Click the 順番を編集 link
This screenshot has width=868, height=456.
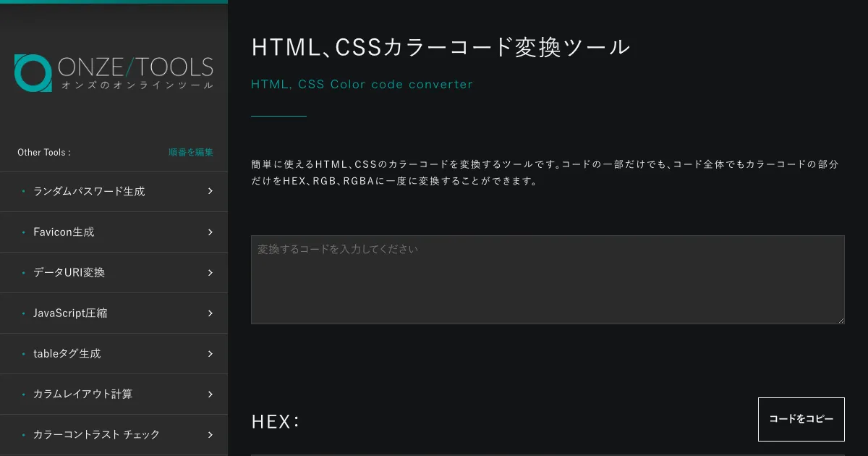pyautogui.click(x=191, y=152)
